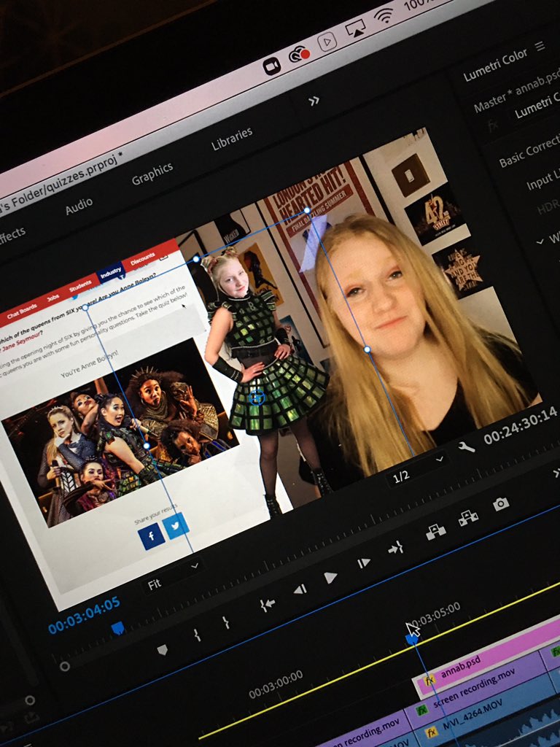Step forward one frame
560x747 pixels.
point(363,563)
